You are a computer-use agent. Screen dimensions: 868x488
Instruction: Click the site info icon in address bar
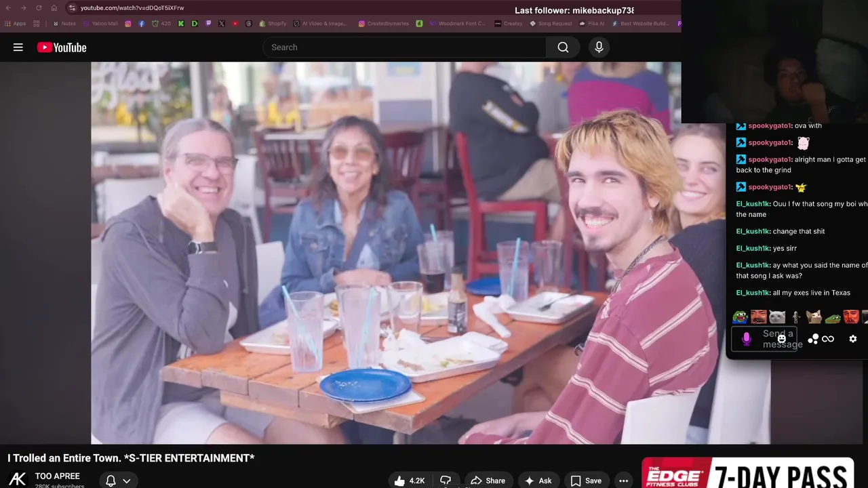point(72,8)
